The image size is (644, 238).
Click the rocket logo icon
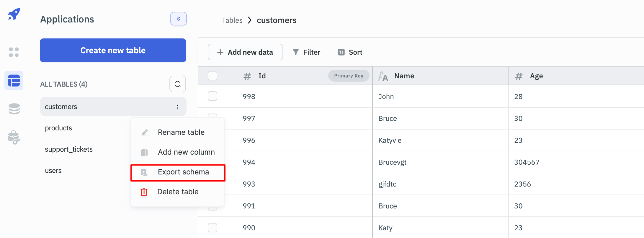click(x=14, y=14)
